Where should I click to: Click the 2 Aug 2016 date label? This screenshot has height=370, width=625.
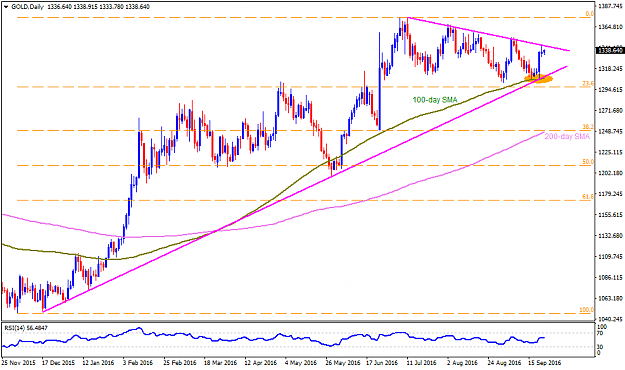tap(463, 363)
